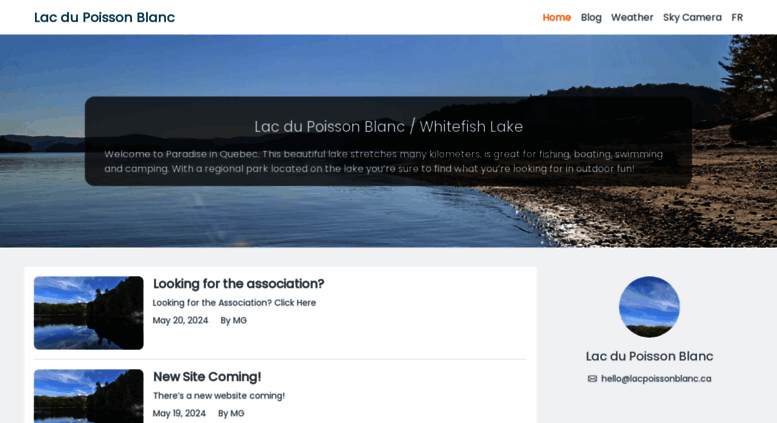Click the thumbnail for the association post

[89, 313]
